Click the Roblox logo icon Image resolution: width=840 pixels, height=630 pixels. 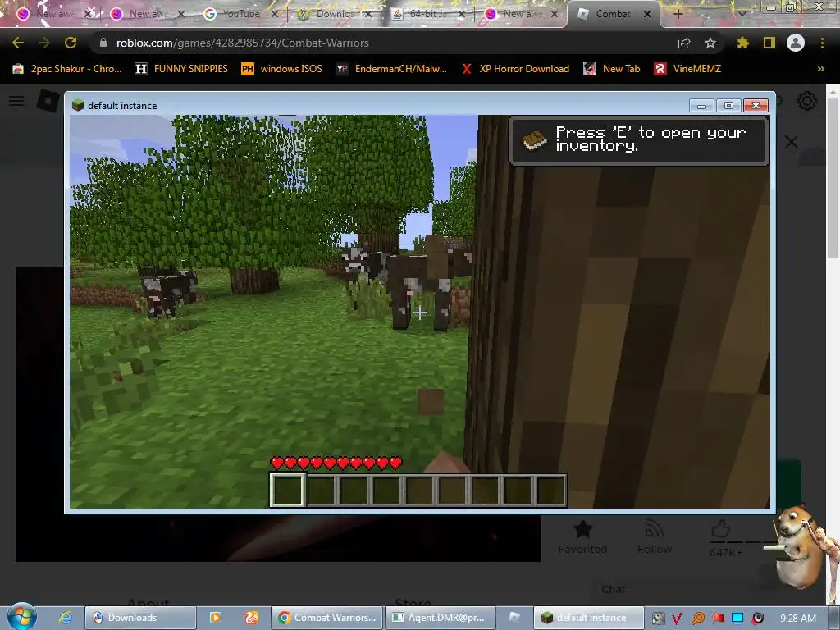48,101
